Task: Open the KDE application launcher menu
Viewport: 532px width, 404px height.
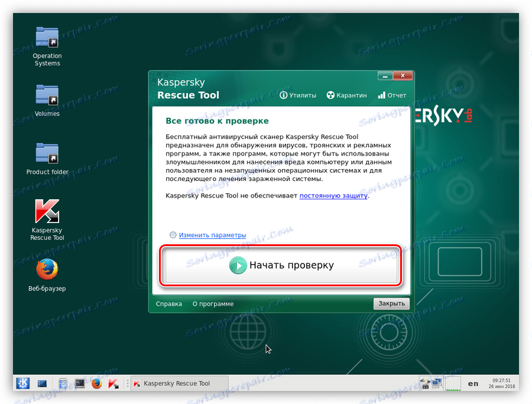Action: point(22,383)
